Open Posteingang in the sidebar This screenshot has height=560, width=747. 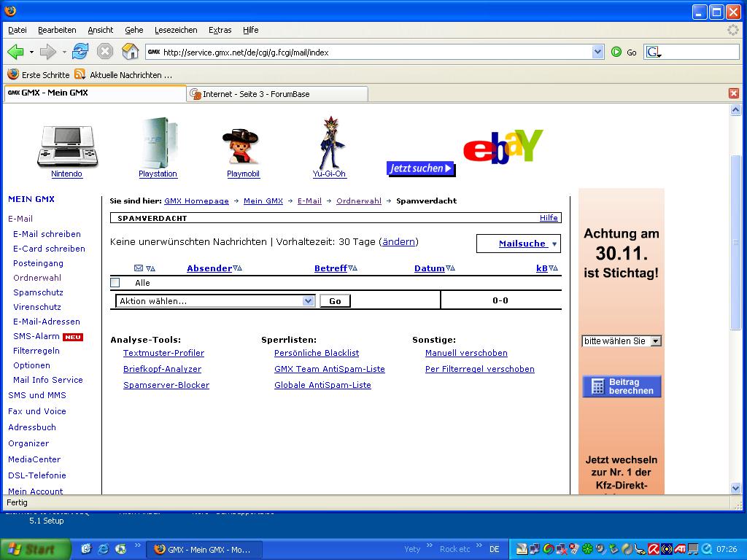pos(38,263)
